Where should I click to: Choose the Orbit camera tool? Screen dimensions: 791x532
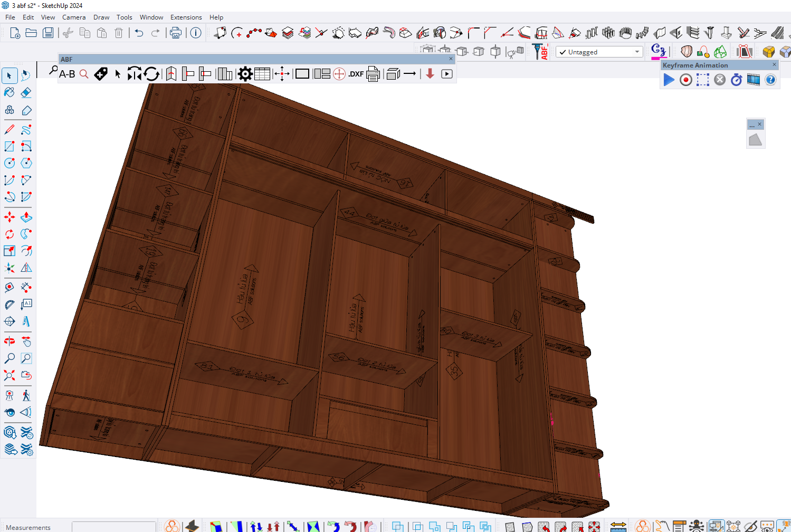click(x=9, y=341)
